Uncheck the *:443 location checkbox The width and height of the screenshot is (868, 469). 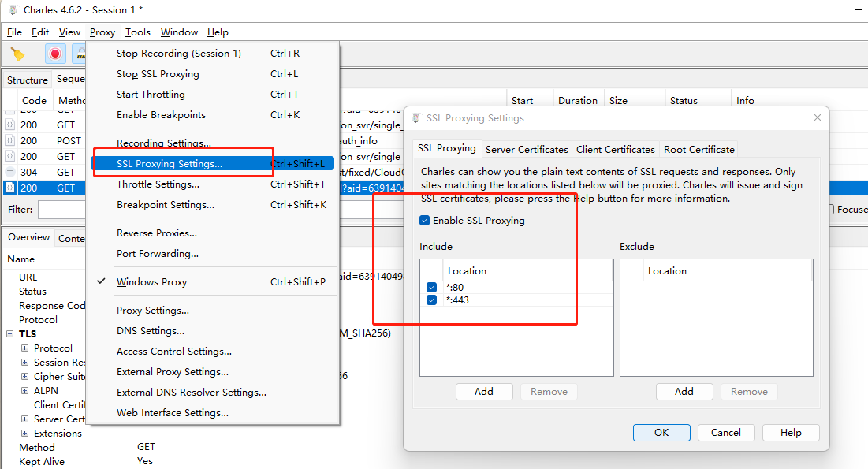click(x=432, y=300)
